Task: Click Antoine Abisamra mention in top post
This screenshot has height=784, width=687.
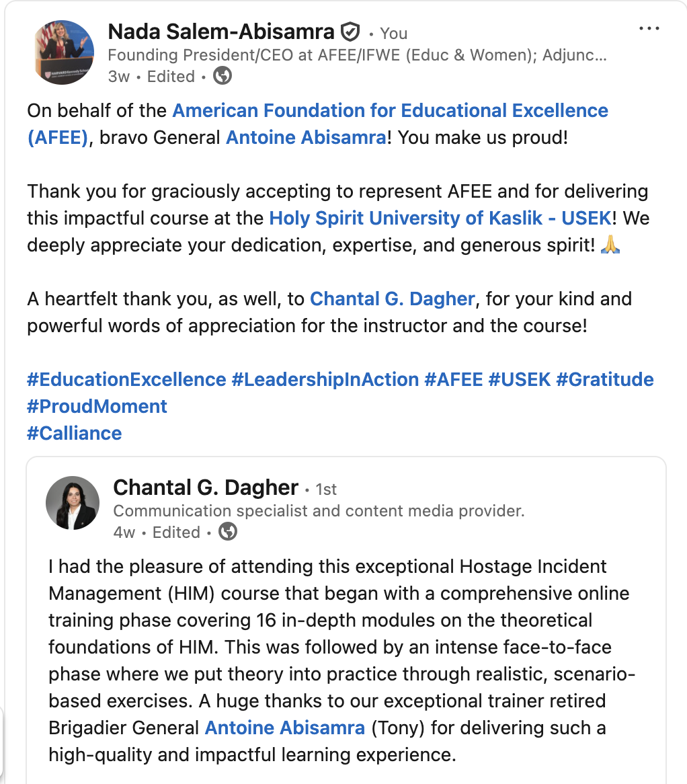Action: [x=306, y=137]
